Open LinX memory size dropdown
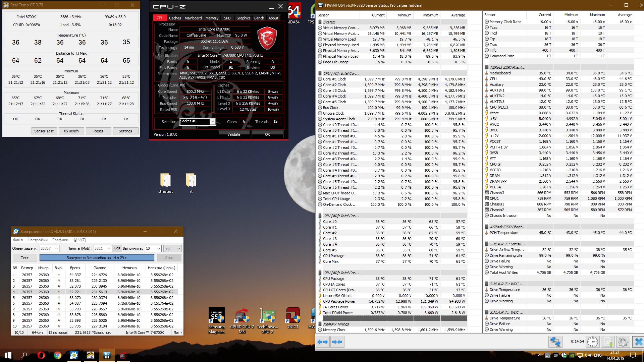This screenshot has width=644, height=362. click(109, 248)
